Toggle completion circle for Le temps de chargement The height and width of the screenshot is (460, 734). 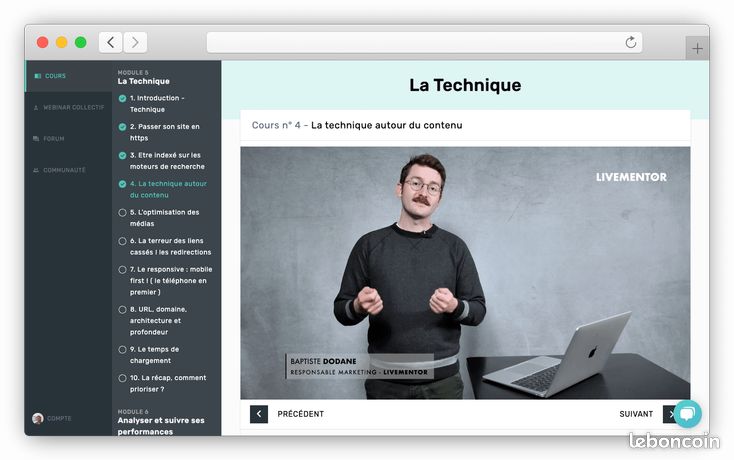tap(122, 350)
